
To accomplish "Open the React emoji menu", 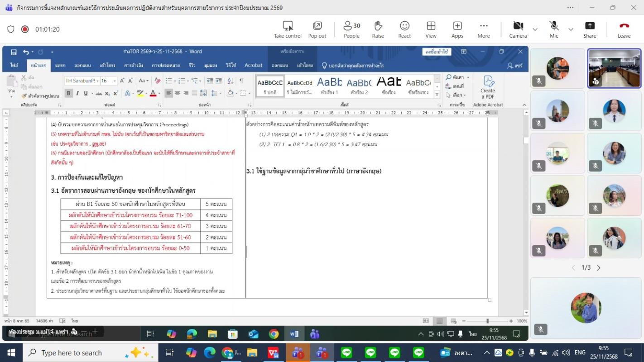I will pos(404,29).
